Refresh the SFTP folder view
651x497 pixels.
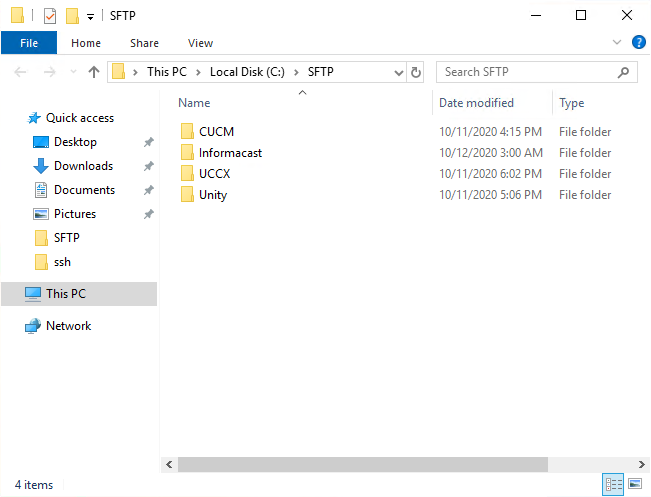(416, 72)
